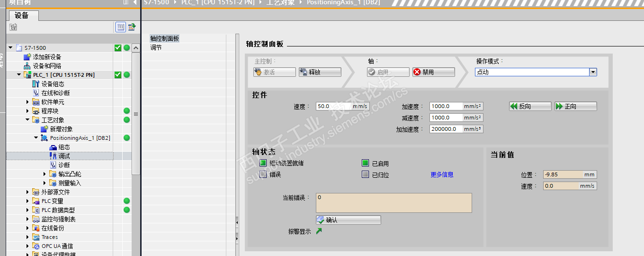Click the 释放 master control button

(320, 72)
